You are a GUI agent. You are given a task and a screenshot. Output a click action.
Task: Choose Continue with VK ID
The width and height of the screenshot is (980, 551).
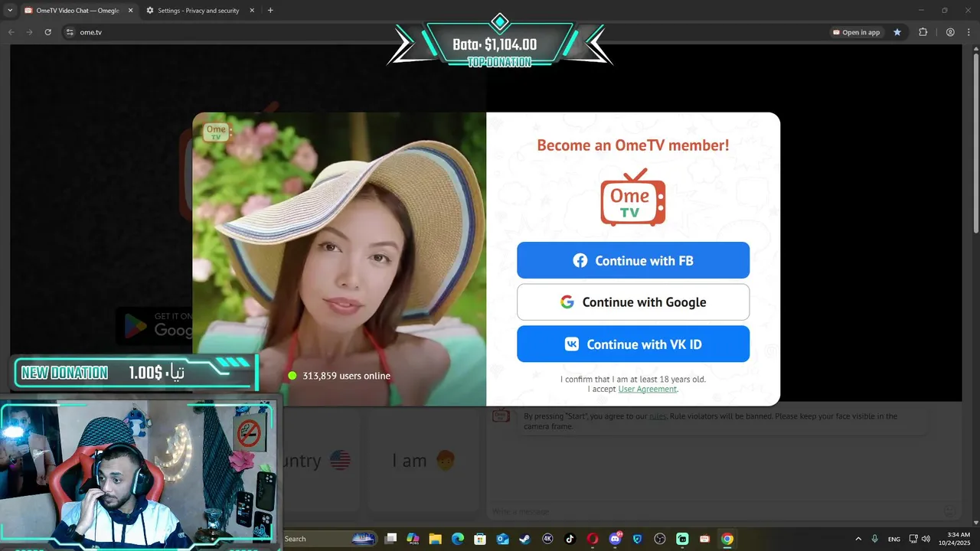pos(633,344)
